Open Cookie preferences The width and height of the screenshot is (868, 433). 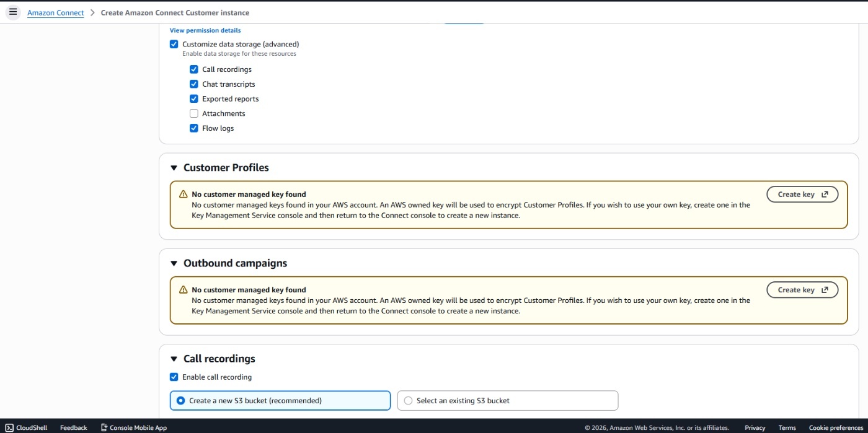coord(836,427)
